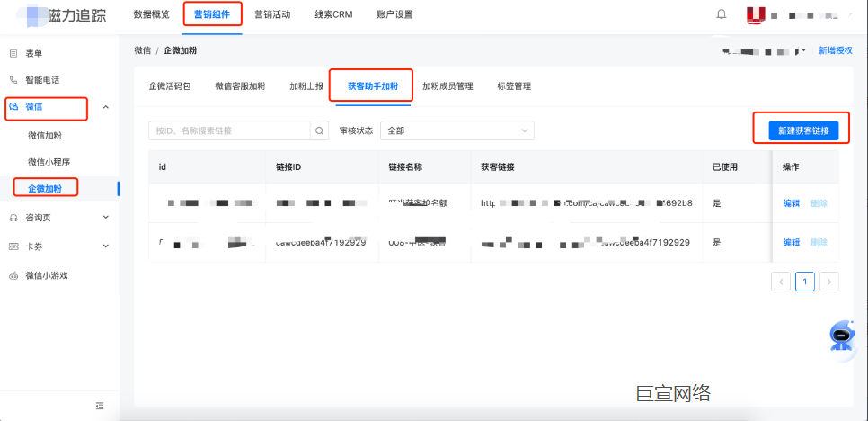Open 微信小游戏 in sidebar
Screen dimensions: 868x421
pos(47,275)
